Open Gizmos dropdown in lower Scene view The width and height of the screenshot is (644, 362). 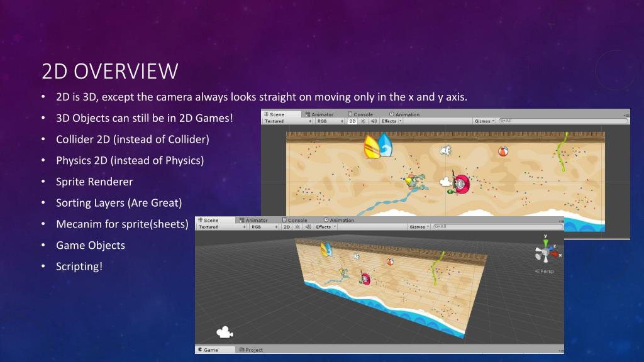pyautogui.click(x=419, y=227)
